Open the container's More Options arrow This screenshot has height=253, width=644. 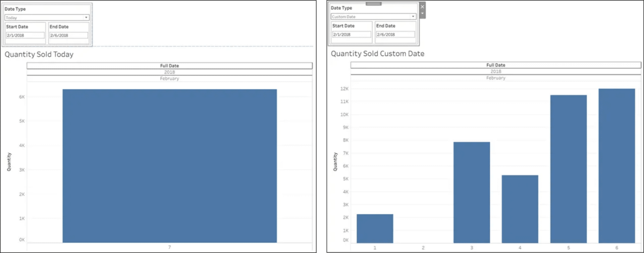422,14
